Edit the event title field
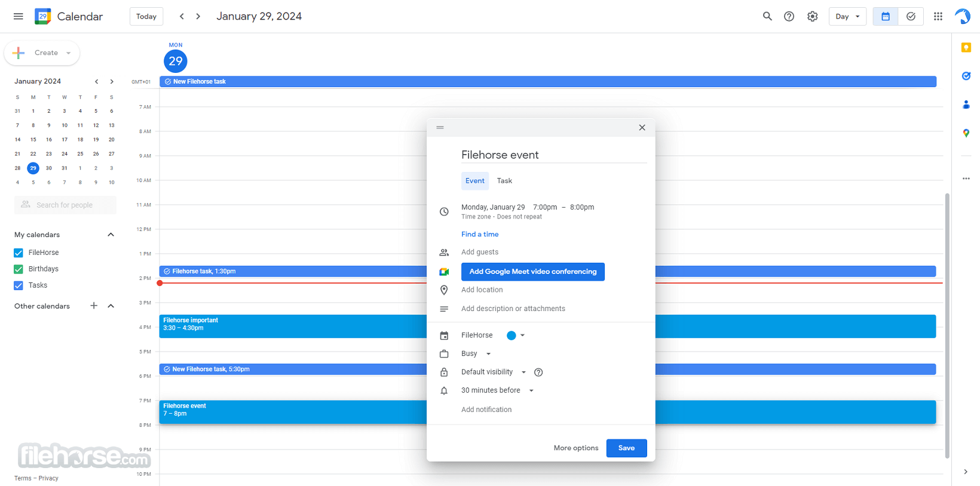 554,155
